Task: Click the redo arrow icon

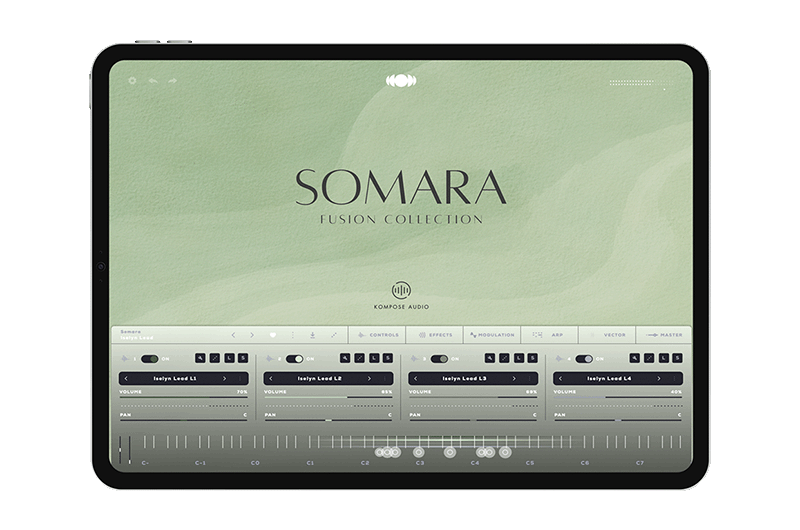Action: pos(173,80)
